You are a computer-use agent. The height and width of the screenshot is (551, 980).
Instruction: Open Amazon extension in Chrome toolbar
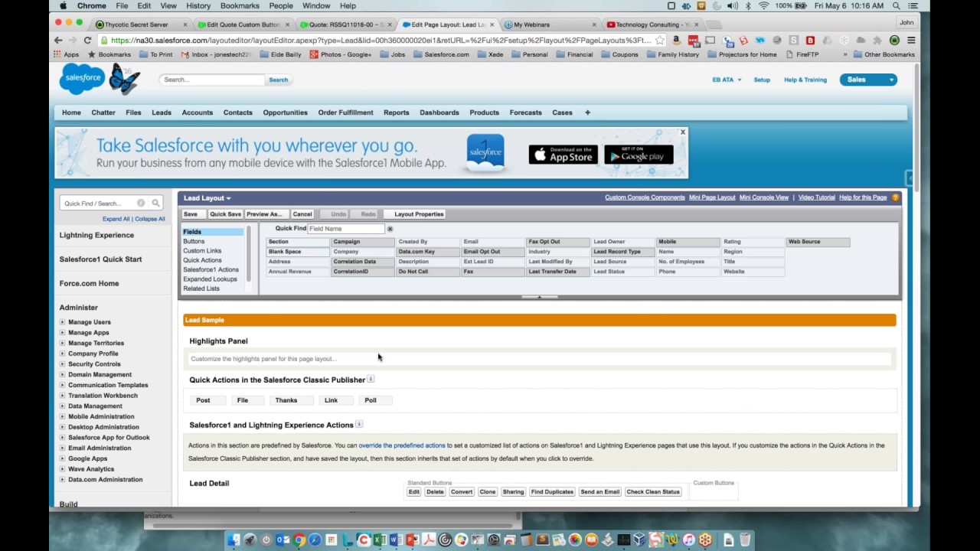point(676,40)
